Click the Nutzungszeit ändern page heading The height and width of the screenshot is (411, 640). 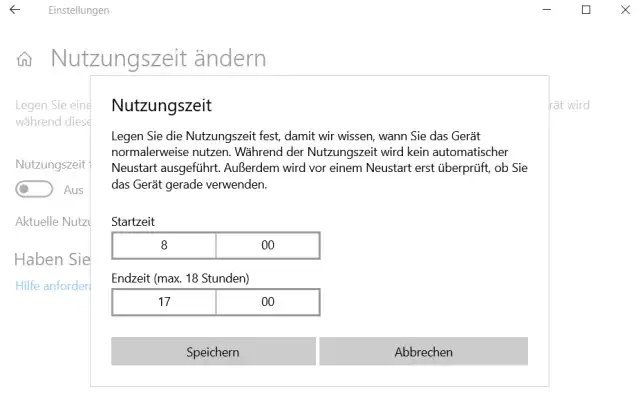click(x=158, y=58)
